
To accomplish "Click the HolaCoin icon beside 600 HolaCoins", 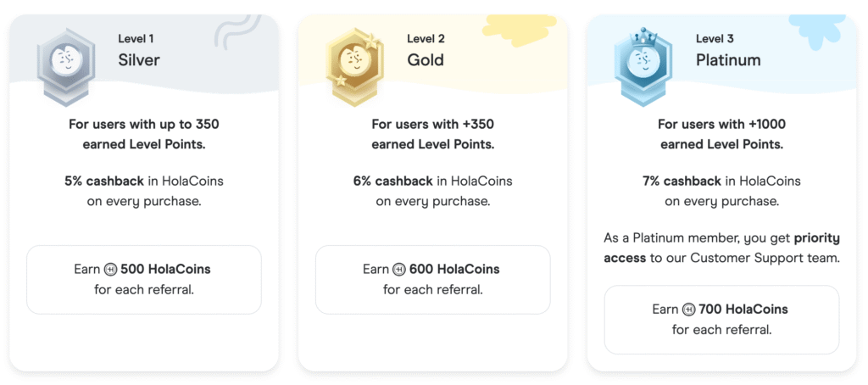I will (399, 270).
